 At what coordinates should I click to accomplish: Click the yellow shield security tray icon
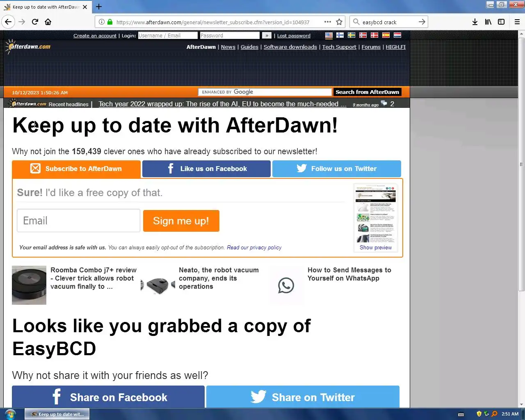coord(479,414)
